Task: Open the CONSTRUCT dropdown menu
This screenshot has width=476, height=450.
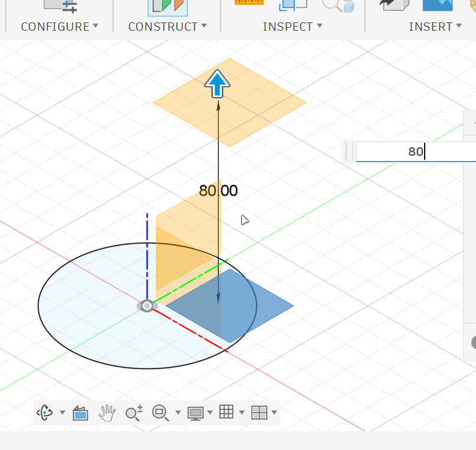Action: point(168,27)
